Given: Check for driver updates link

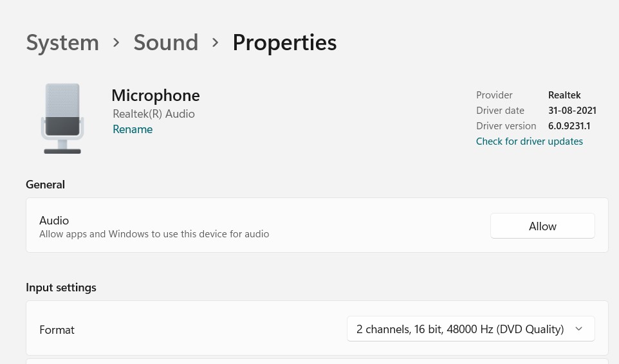Looking at the screenshot, I should coord(530,141).
